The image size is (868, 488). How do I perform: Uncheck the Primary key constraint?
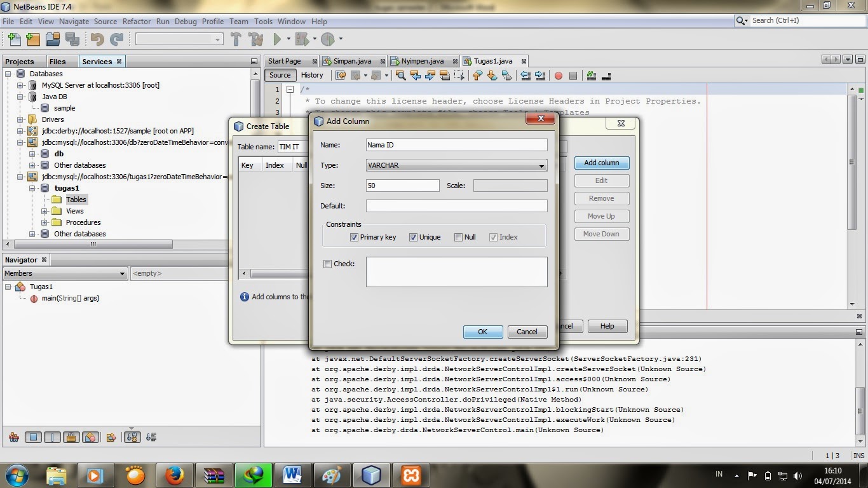click(x=355, y=237)
